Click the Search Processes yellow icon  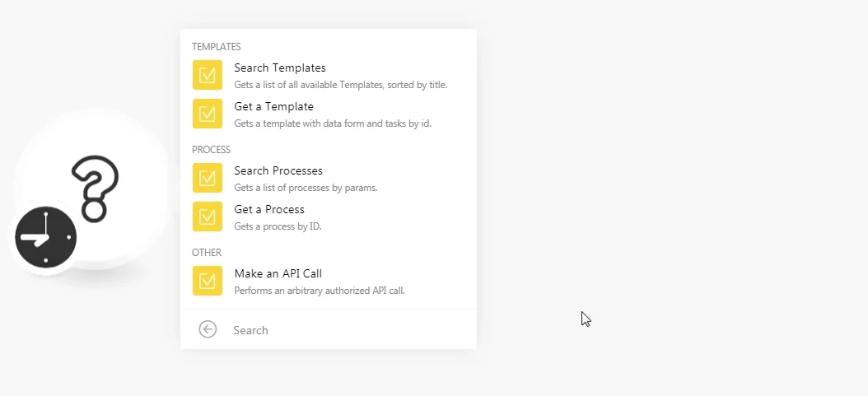(208, 178)
